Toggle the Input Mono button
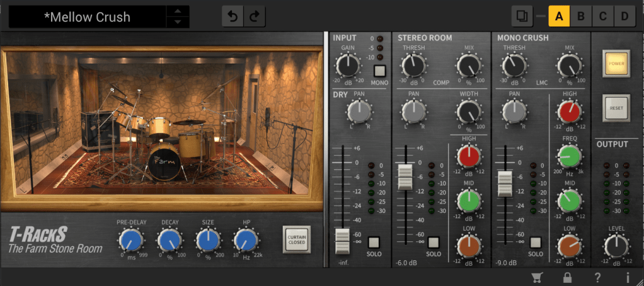 (379, 71)
